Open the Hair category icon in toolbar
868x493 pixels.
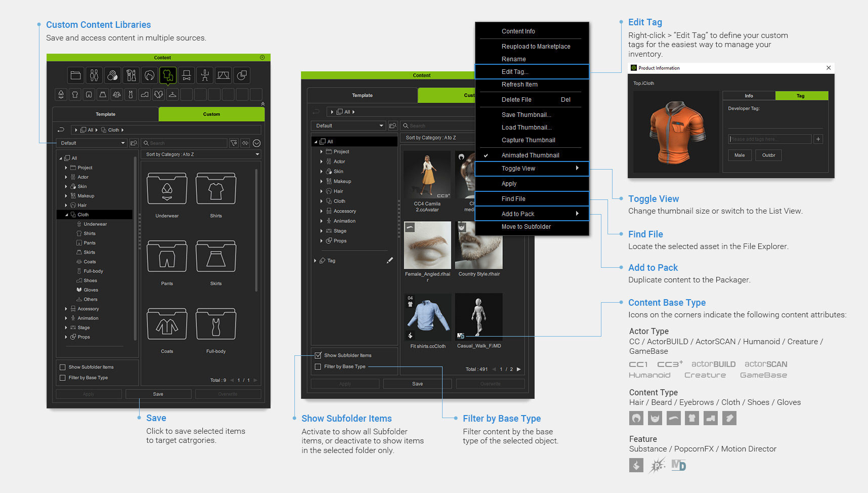coord(149,75)
